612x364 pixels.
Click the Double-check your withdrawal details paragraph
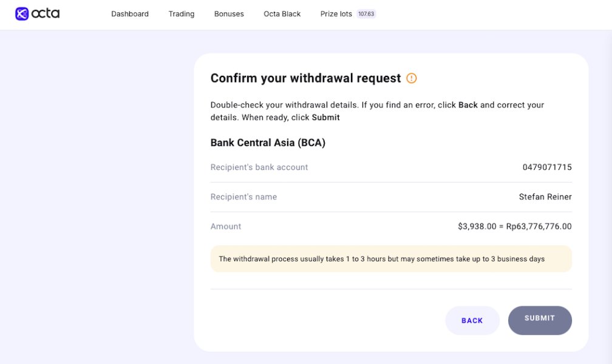pyautogui.click(x=377, y=111)
